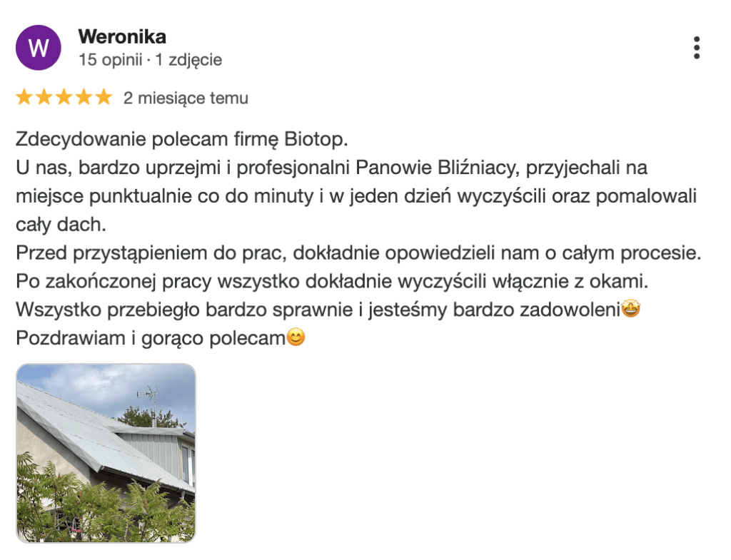Image resolution: width=731 pixels, height=560 pixels.
Task: Click the '15 opinii · 1 zdjęcie' text
Action: (151, 60)
